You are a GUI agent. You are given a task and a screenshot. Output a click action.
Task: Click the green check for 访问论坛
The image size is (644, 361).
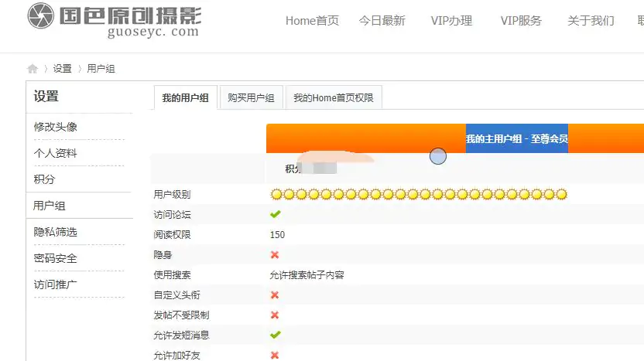tap(276, 214)
